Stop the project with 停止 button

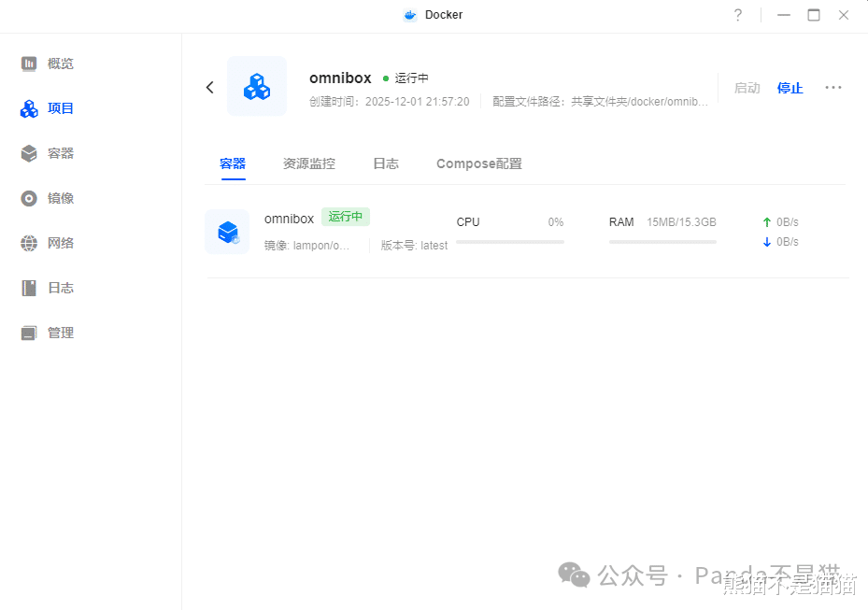(x=790, y=88)
